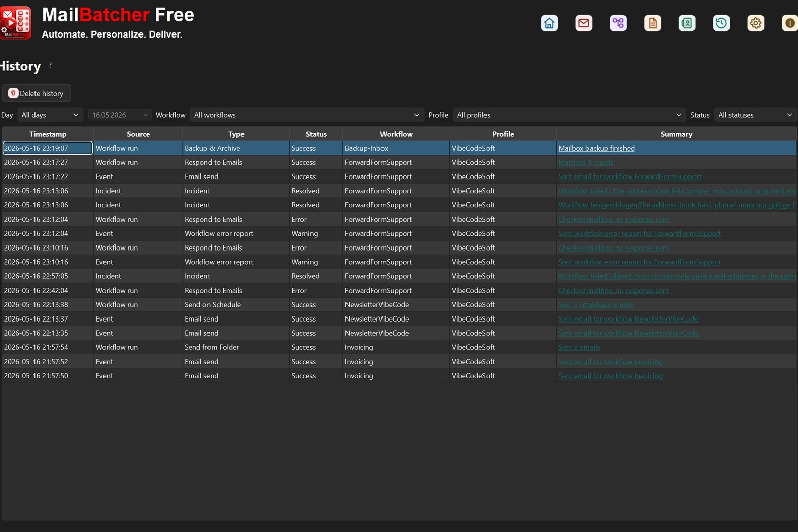Expand the Profile filter showing All profiles
The image size is (798, 532).
pyautogui.click(x=569, y=115)
